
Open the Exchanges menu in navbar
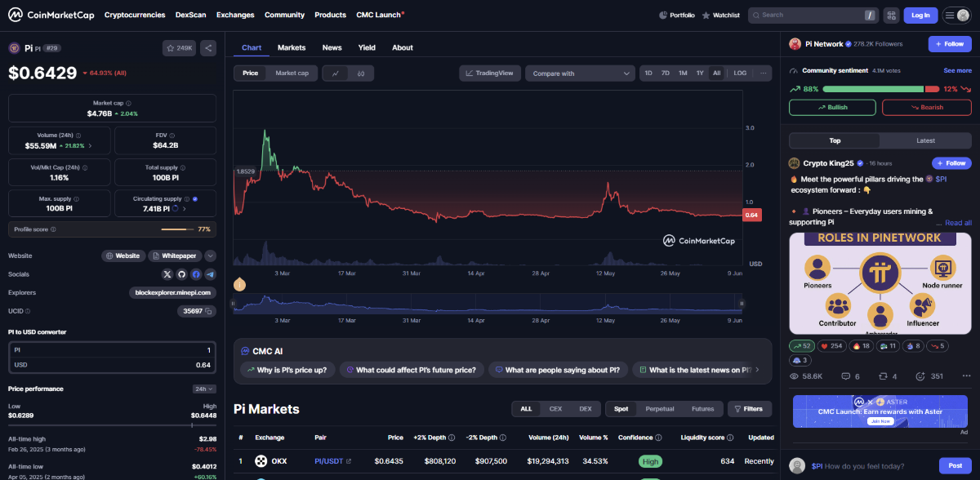(235, 15)
